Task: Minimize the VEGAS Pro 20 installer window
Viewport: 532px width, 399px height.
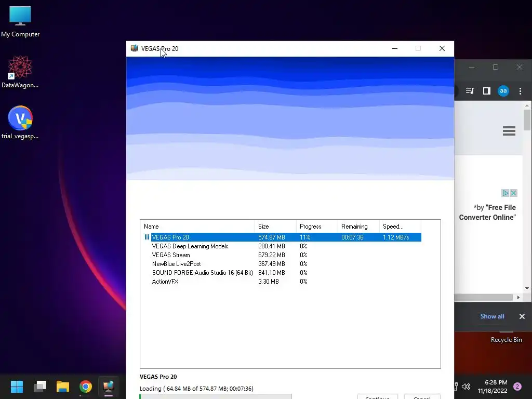Action: click(x=395, y=48)
